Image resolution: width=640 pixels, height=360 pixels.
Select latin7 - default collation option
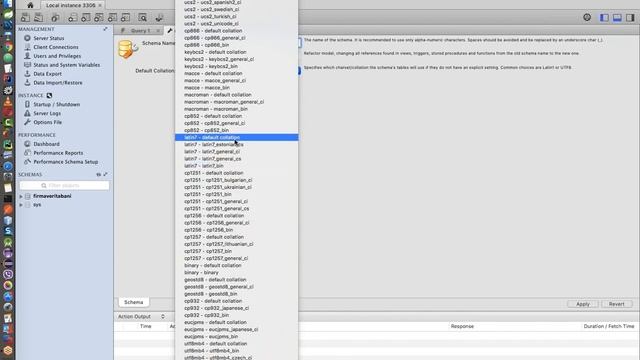(x=237, y=138)
